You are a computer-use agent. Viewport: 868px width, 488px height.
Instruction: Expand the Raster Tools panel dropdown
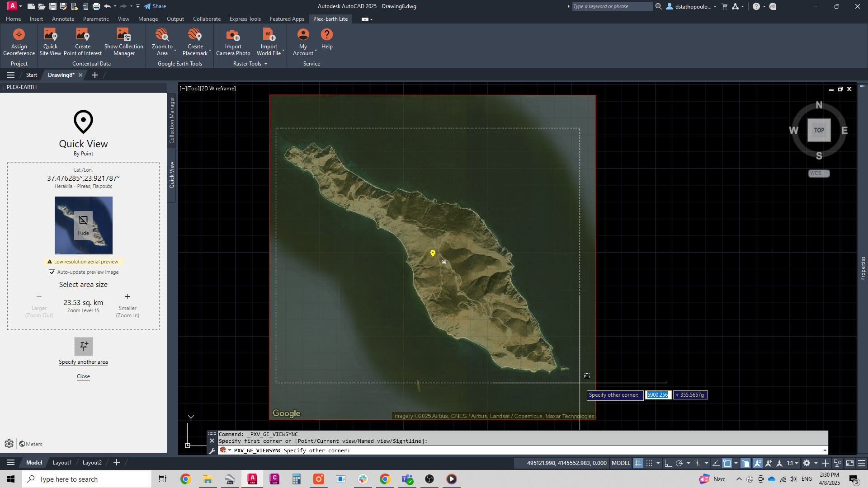click(x=266, y=64)
